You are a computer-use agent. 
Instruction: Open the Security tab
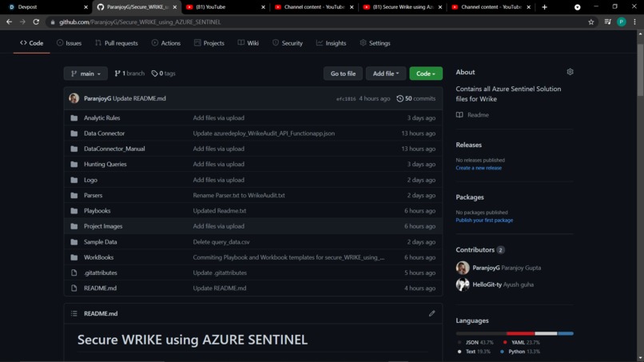click(288, 43)
